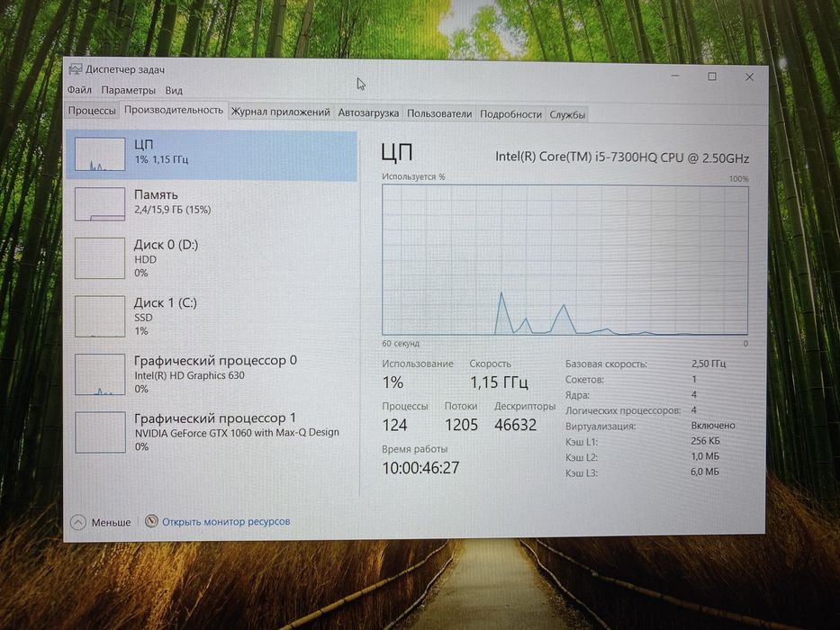This screenshot has width=840, height=630.
Task: Click the Базовая скорость 2,50 ГГц value
Action: tap(709, 364)
